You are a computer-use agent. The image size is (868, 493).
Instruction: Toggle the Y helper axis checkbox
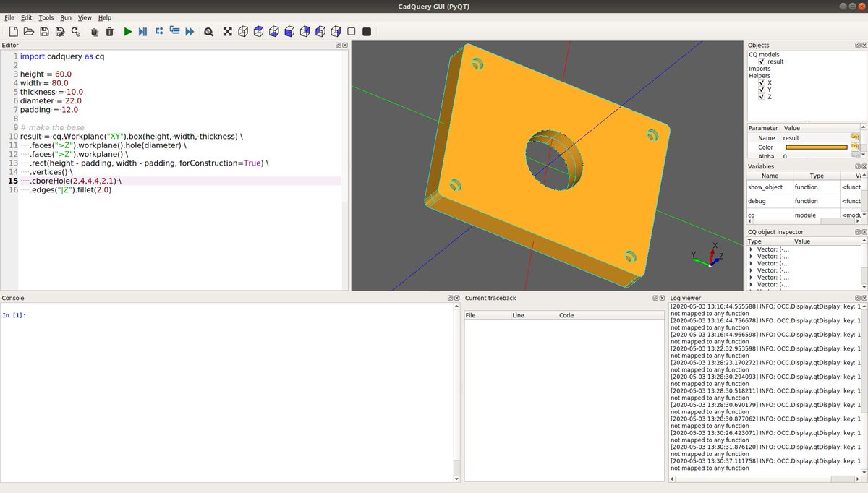point(762,90)
